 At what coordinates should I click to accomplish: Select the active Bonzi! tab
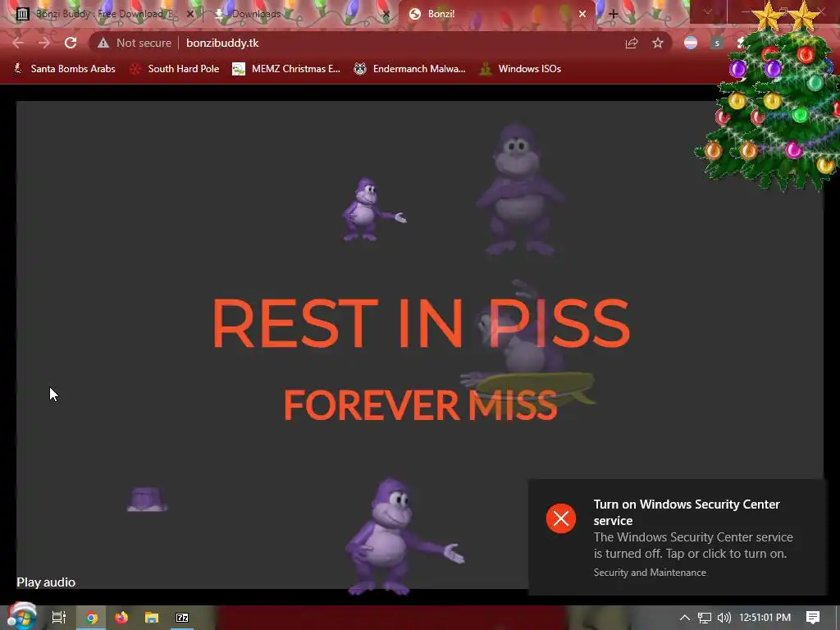pos(495,14)
